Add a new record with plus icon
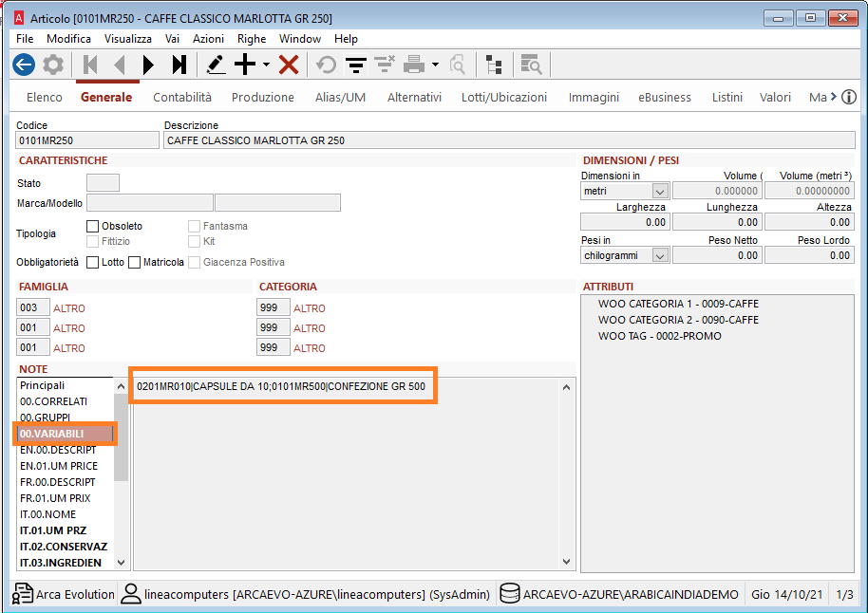This screenshot has height=613, width=868. [245, 65]
